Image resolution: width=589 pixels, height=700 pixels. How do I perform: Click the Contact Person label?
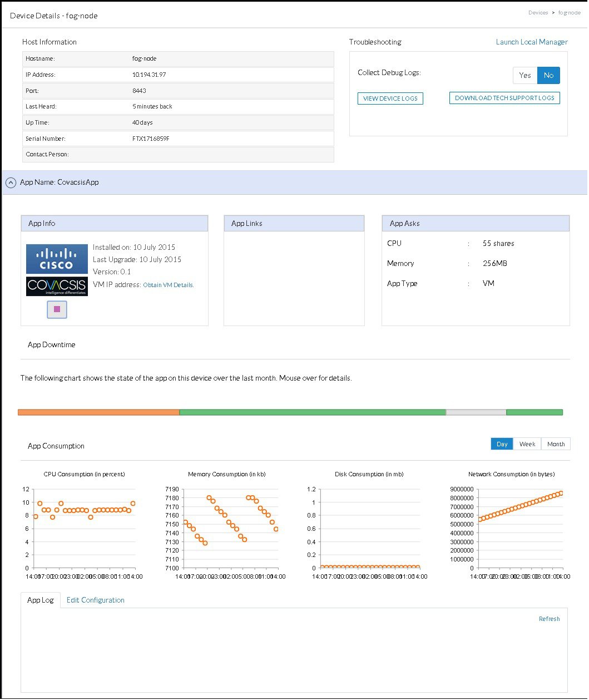(x=47, y=154)
